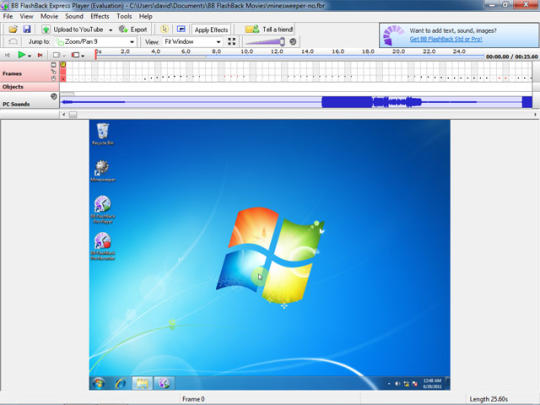Click the Upload to YouTube button
Image resolution: width=540 pixels, height=405 pixels.
73,30
